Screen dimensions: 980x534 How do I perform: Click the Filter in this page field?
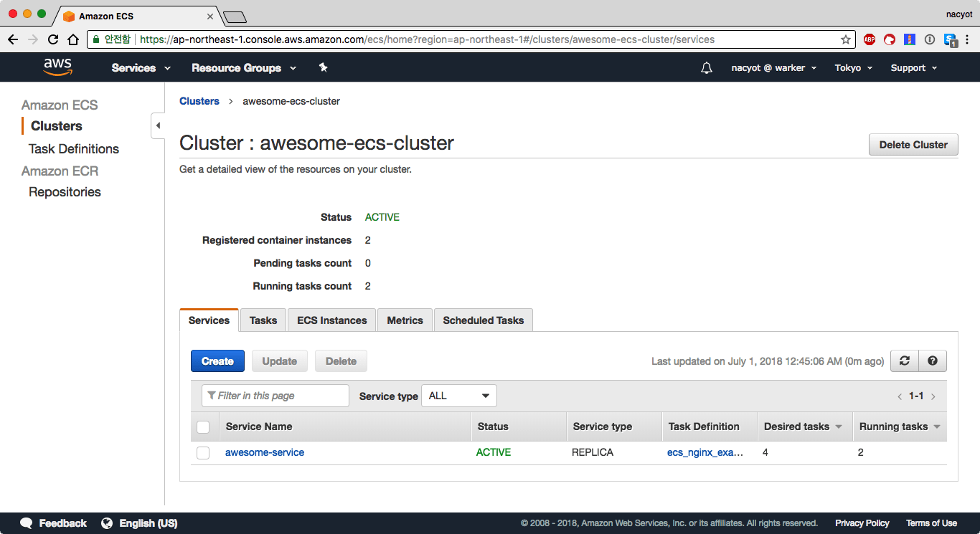click(276, 396)
